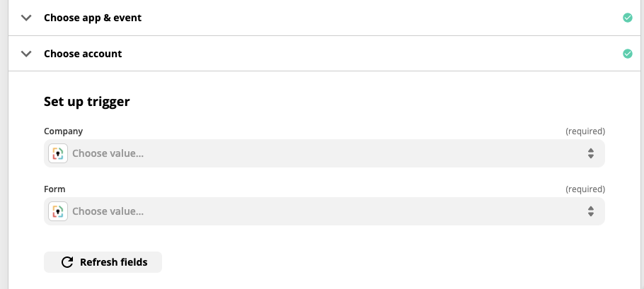
Task: Click the Form Choose value field
Action: (x=318, y=211)
